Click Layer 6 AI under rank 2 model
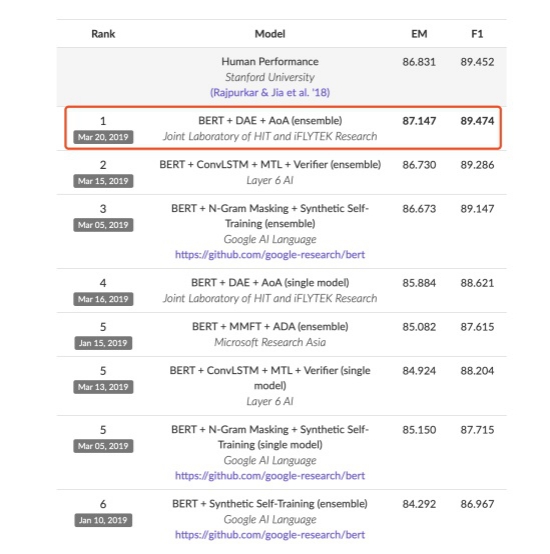Image resolution: width=550 pixels, height=554 pixels. [x=270, y=181]
